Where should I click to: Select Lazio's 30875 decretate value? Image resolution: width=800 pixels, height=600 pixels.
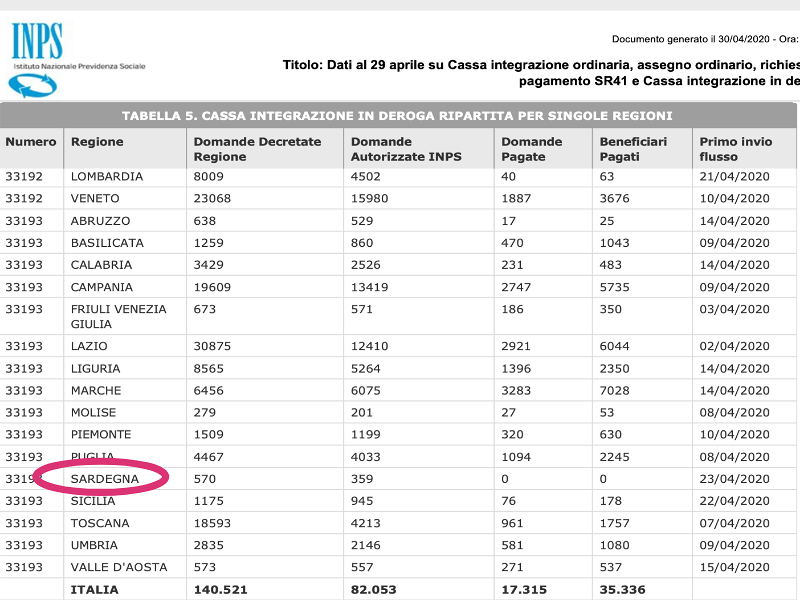point(212,346)
